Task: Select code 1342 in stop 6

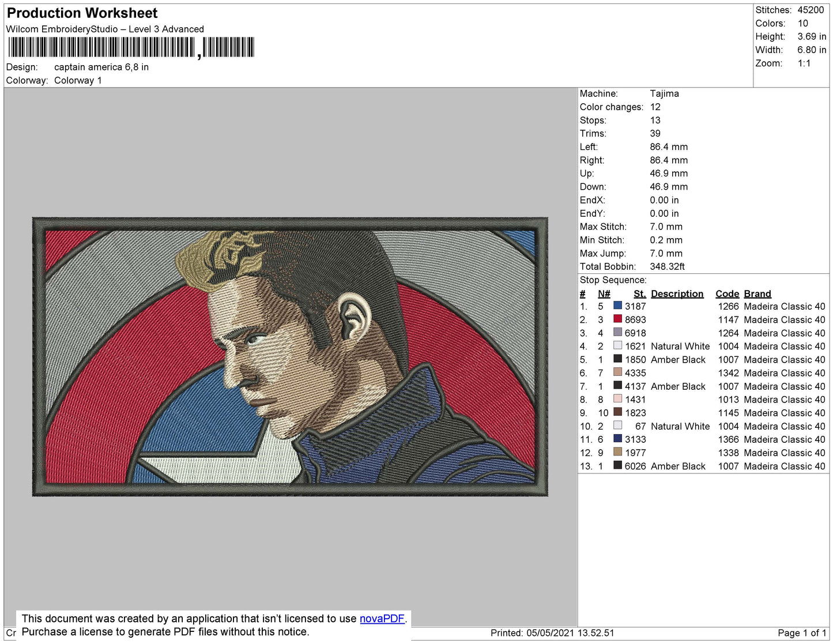Action: pyautogui.click(x=728, y=373)
